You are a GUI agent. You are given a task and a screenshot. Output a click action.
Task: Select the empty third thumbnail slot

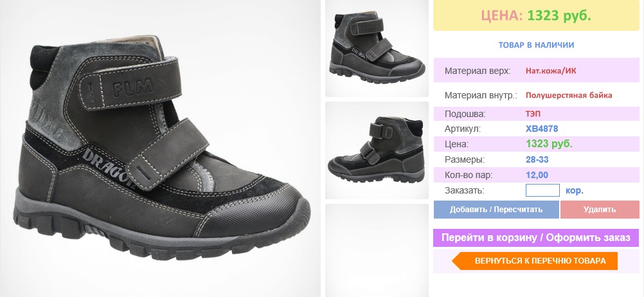click(x=377, y=250)
